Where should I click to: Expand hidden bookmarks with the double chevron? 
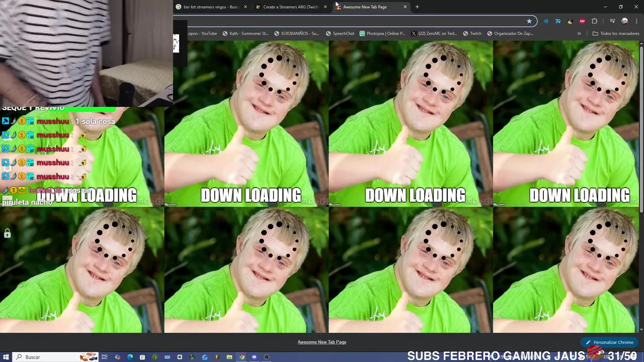[x=579, y=34]
